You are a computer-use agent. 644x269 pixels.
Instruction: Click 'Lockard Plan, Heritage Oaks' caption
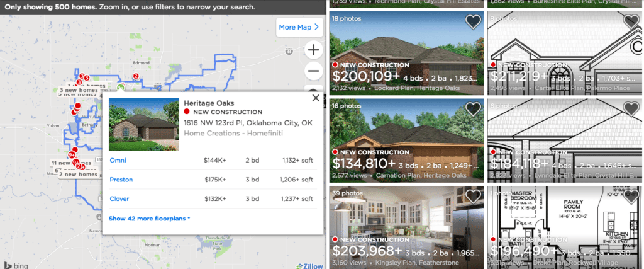click(418, 88)
